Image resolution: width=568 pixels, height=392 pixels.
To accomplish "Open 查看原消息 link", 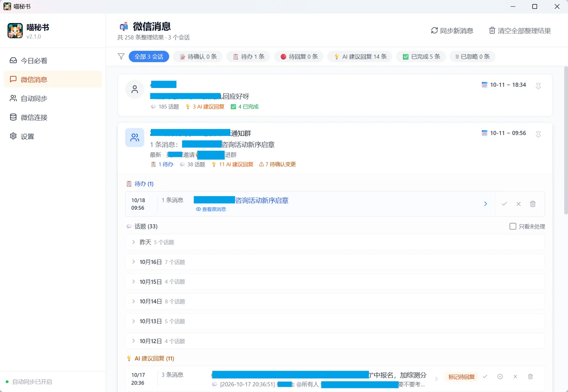I will [211, 209].
